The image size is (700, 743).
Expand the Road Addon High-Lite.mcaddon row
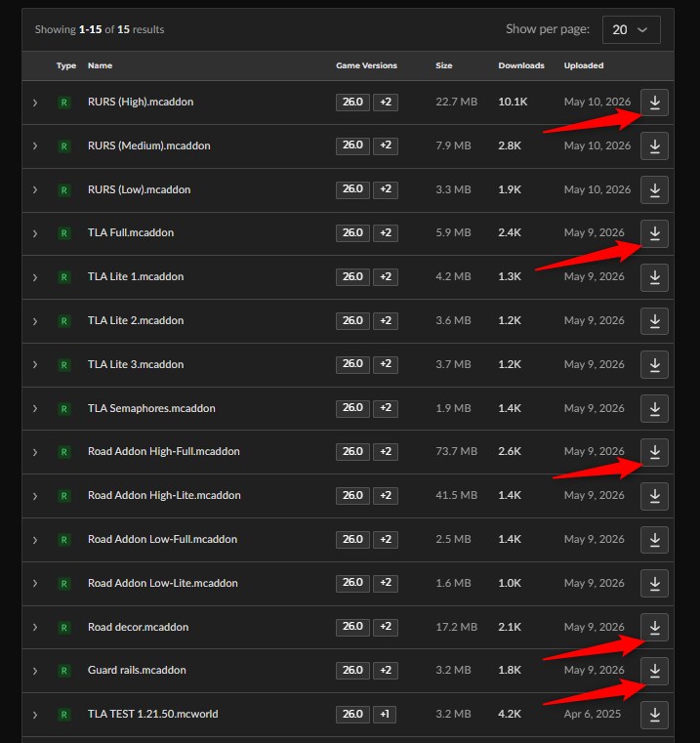click(35, 496)
